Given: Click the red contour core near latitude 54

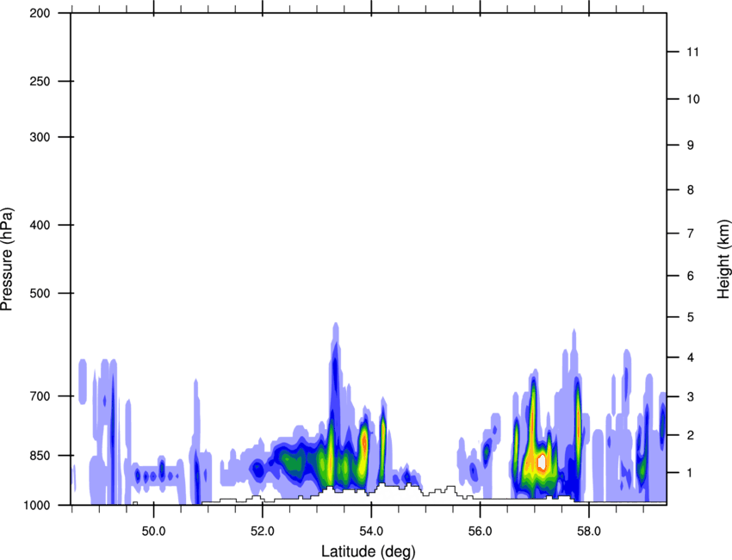Looking at the screenshot, I should click(x=364, y=441).
